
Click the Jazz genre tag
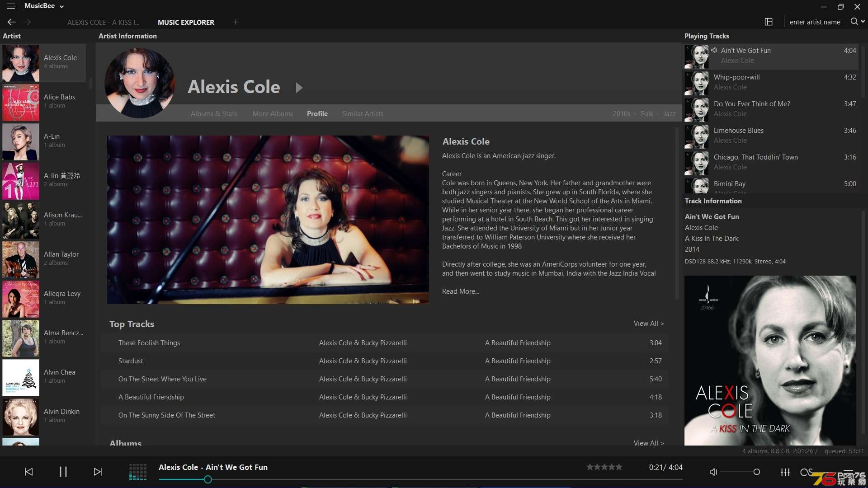pyautogui.click(x=670, y=114)
